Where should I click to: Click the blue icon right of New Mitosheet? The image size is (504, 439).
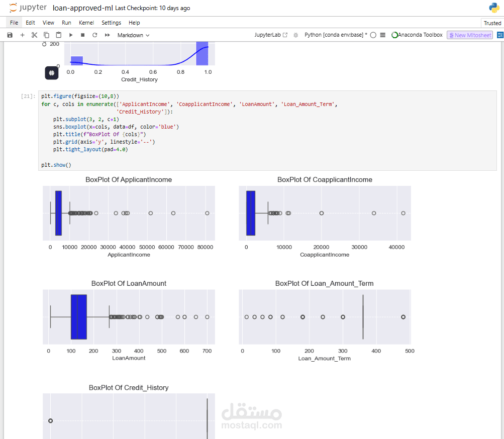pyautogui.click(x=500, y=35)
